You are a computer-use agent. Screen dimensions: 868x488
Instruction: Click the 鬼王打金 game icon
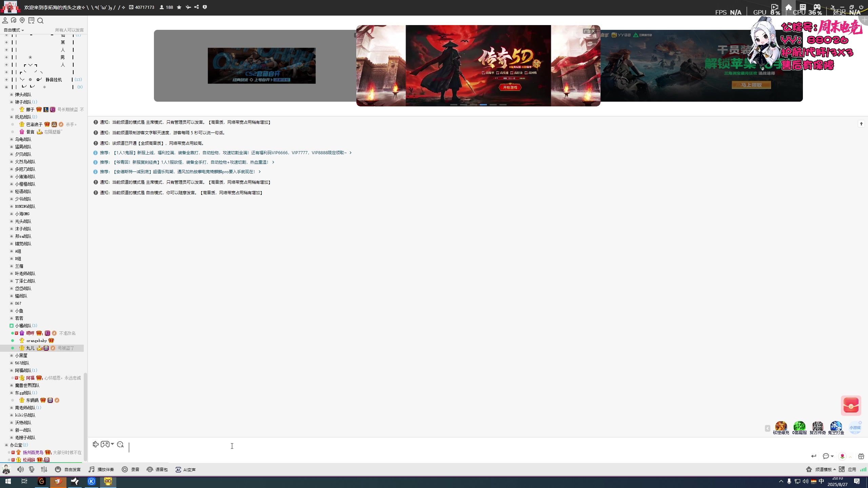point(836,428)
